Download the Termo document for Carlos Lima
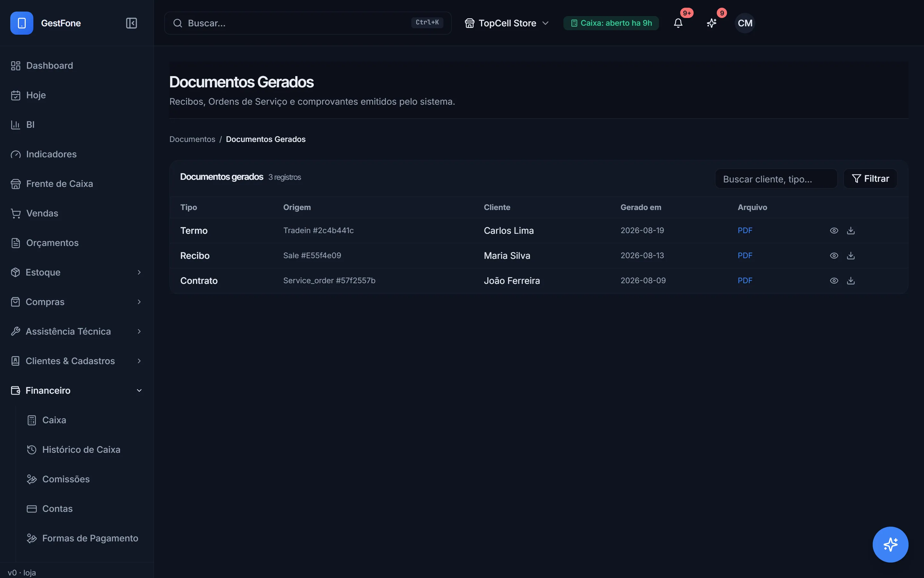This screenshot has width=924, height=578. click(x=851, y=231)
